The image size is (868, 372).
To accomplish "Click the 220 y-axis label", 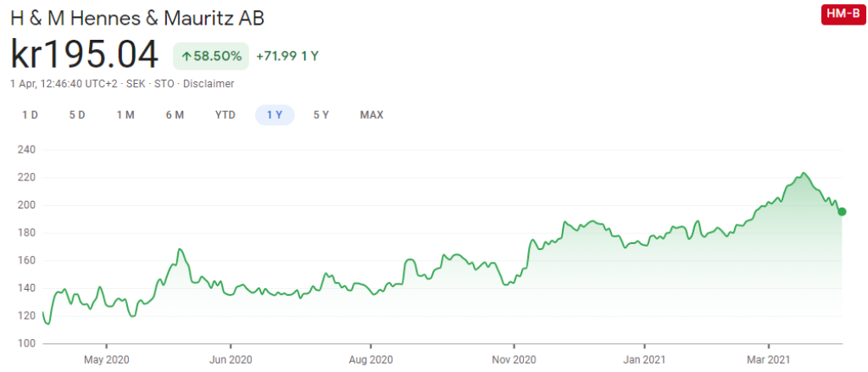I will pos(26,178).
